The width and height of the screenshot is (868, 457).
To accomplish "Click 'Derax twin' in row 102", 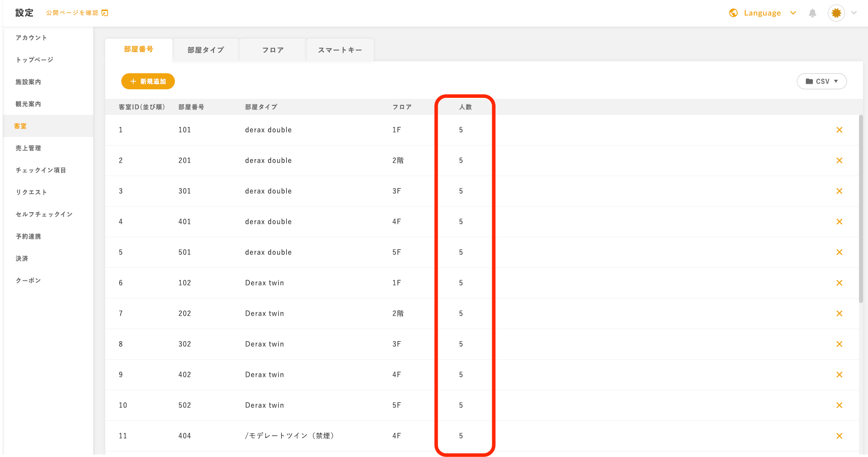I will [265, 283].
